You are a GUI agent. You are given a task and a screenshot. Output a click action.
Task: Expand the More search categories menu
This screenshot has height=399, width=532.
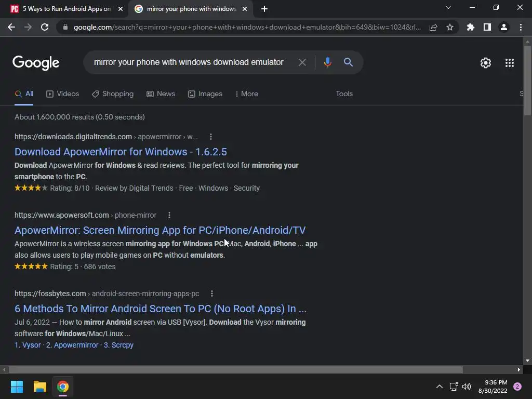[x=246, y=94]
